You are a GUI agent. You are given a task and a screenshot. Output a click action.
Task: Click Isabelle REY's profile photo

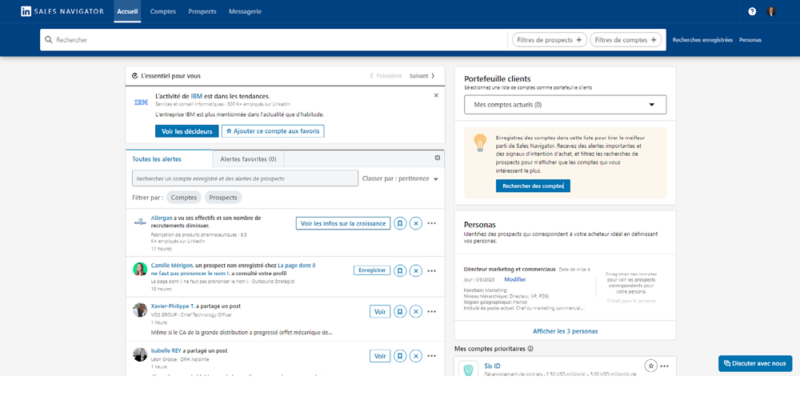pos(140,354)
